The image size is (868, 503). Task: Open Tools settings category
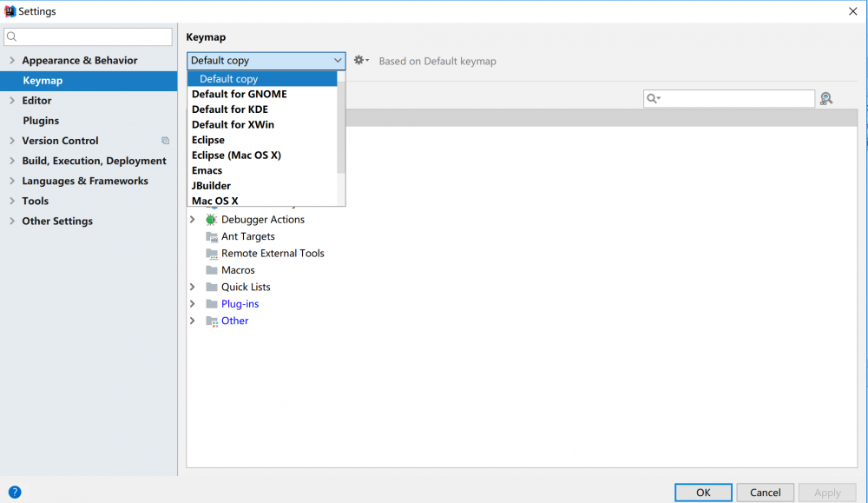pyautogui.click(x=36, y=201)
